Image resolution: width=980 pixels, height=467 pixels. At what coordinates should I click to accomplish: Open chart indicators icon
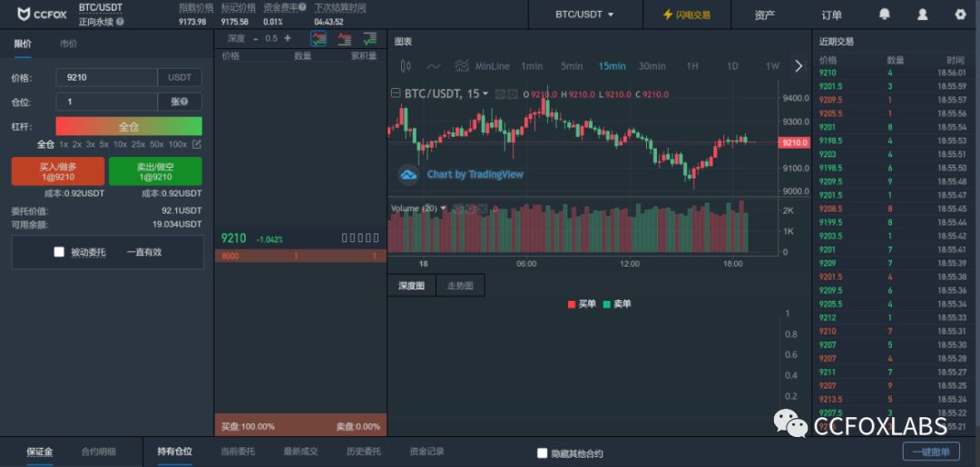pyautogui.click(x=462, y=65)
